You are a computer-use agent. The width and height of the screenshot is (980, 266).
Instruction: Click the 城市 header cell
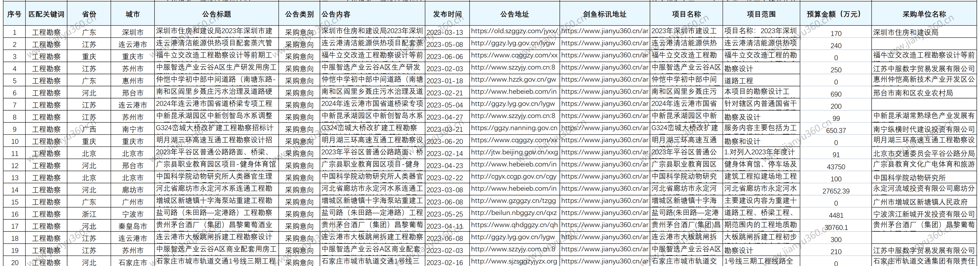[133, 14]
